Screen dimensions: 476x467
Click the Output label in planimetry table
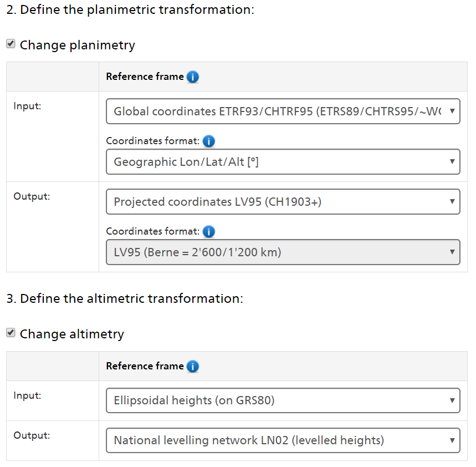[31, 196]
